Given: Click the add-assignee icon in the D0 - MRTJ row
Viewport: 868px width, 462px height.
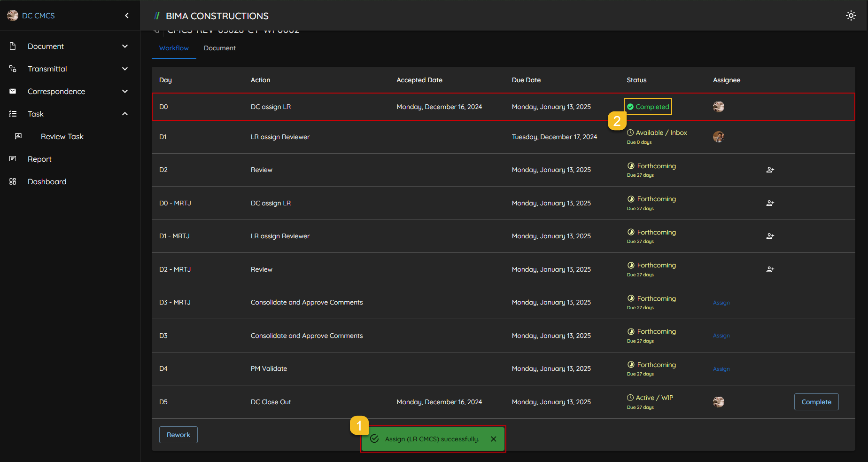Looking at the screenshot, I should coord(770,203).
